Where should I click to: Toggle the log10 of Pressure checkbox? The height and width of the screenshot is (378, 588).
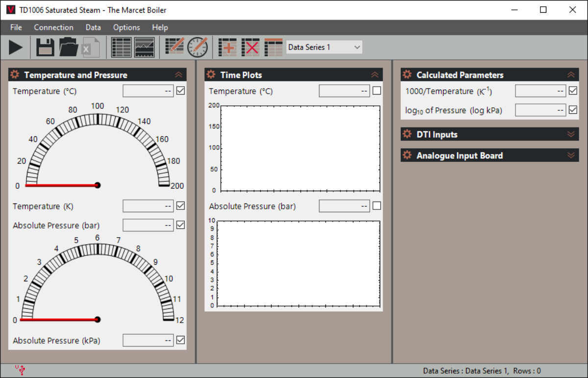[573, 110]
